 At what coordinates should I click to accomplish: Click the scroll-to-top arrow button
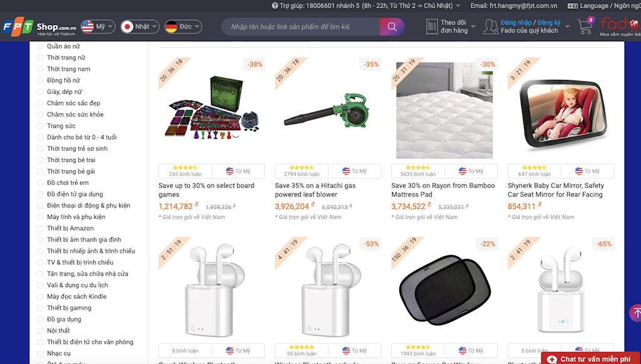click(635, 313)
